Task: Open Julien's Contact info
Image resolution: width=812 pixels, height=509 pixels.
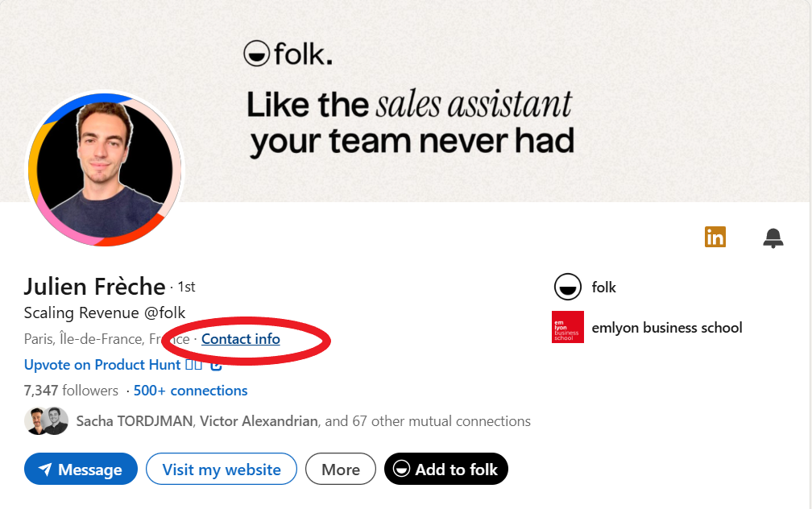Action: click(240, 339)
